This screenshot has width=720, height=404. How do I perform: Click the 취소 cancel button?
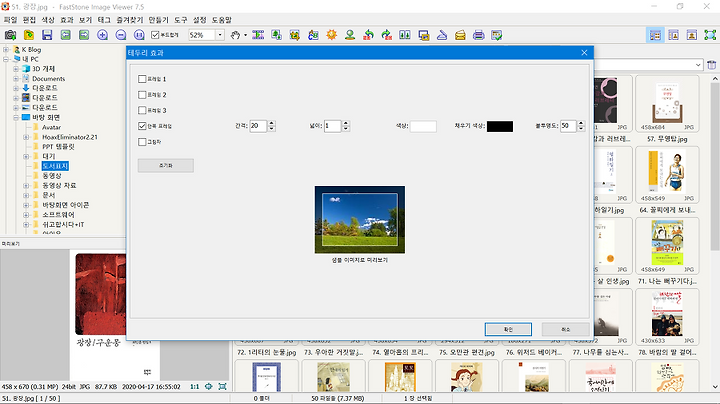pyautogui.click(x=565, y=329)
